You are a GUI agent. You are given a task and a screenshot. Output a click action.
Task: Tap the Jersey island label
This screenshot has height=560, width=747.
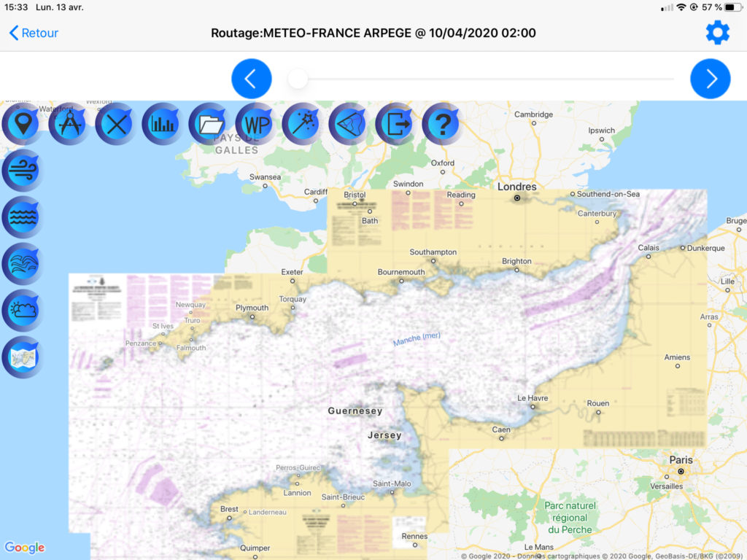click(384, 435)
